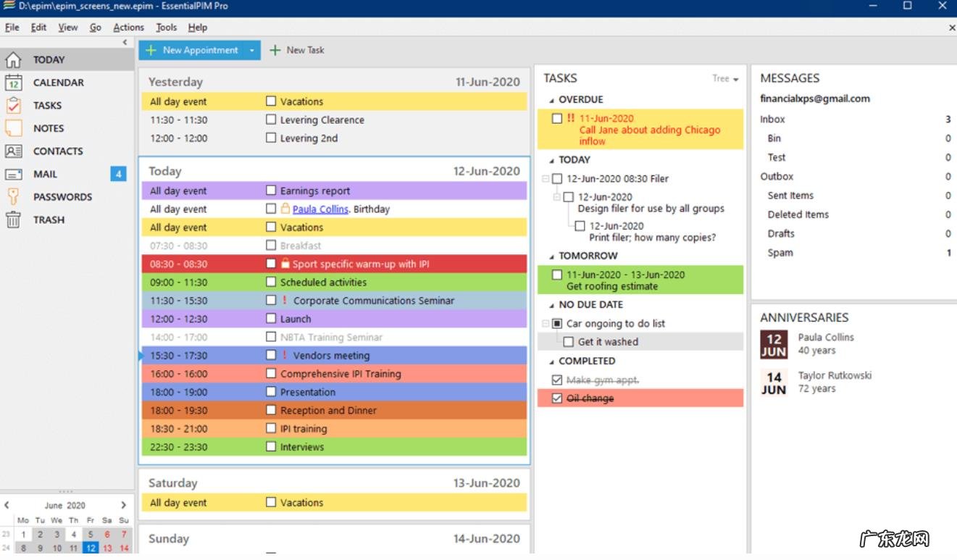This screenshot has height=560, width=957.
Task: Open the Tree view dropdown in Tasks
Action: pyautogui.click(x=725, y=79)
